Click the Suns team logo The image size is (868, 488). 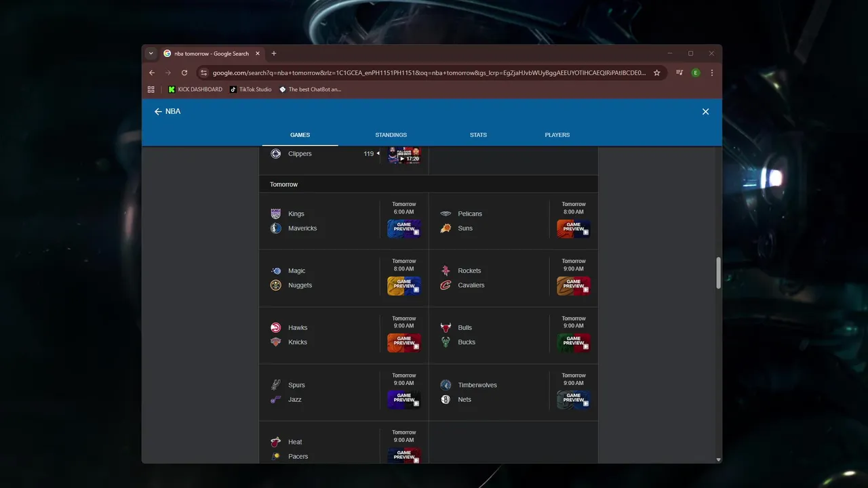tap(446, 228)
